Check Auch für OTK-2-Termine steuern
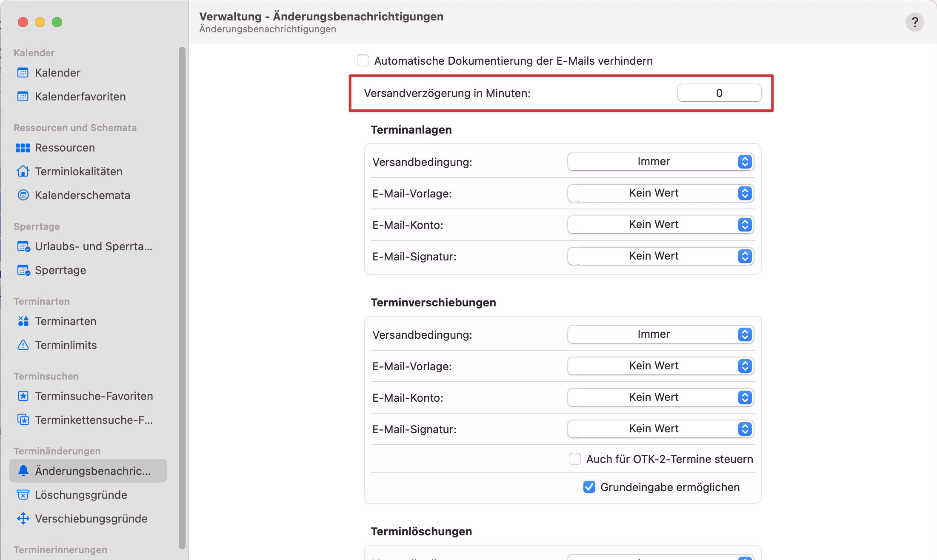The height and width of the screenshot is (560, 937). (575, 459)
